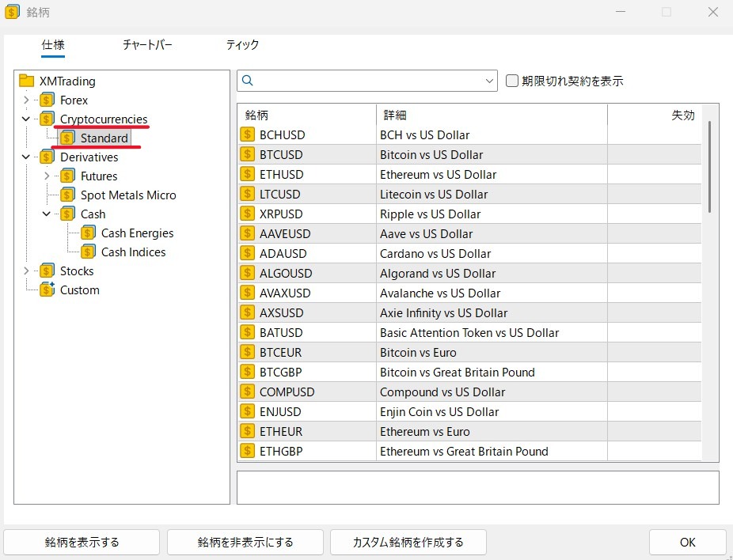Click the Cryptocurrencies group coin icon

click(47, 119)
